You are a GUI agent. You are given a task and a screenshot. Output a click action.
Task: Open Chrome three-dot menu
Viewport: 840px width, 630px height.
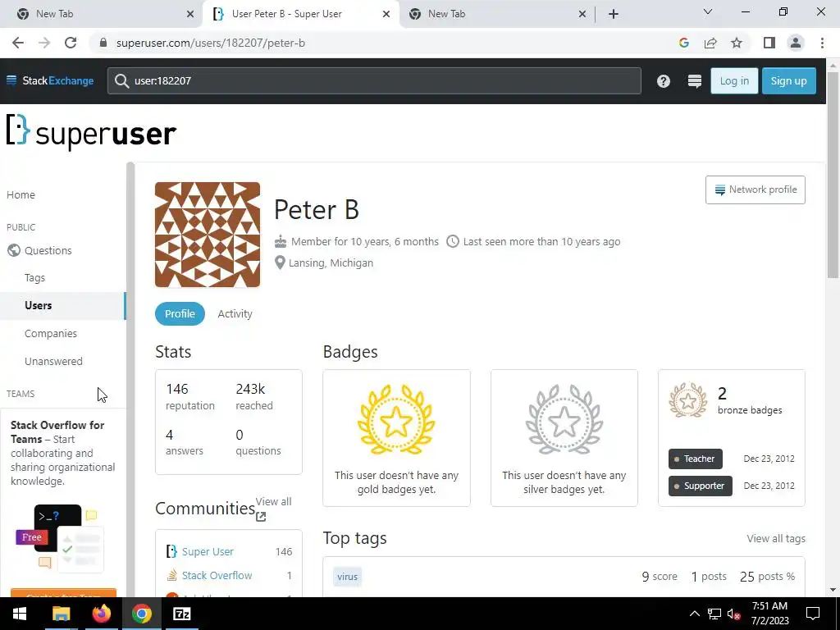tap(822, 43)
